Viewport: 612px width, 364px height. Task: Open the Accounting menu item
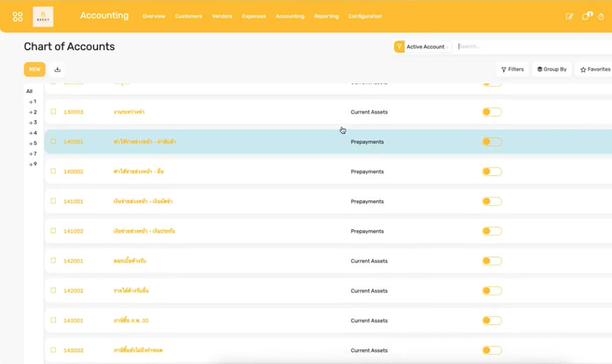click(x=290, y=16)
